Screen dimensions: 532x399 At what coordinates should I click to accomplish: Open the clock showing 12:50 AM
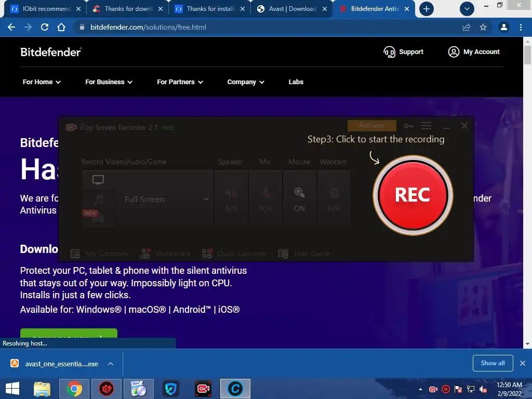click(509, 389)
